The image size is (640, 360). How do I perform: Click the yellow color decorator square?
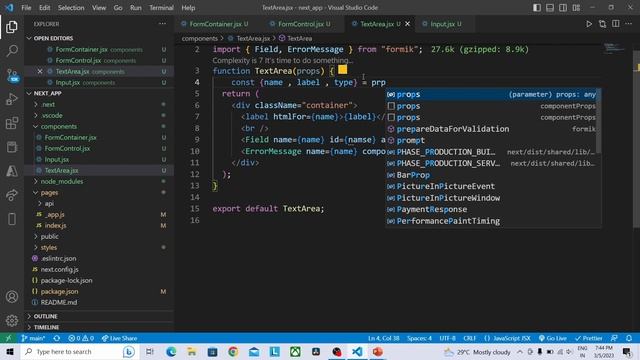click(342, 70)
